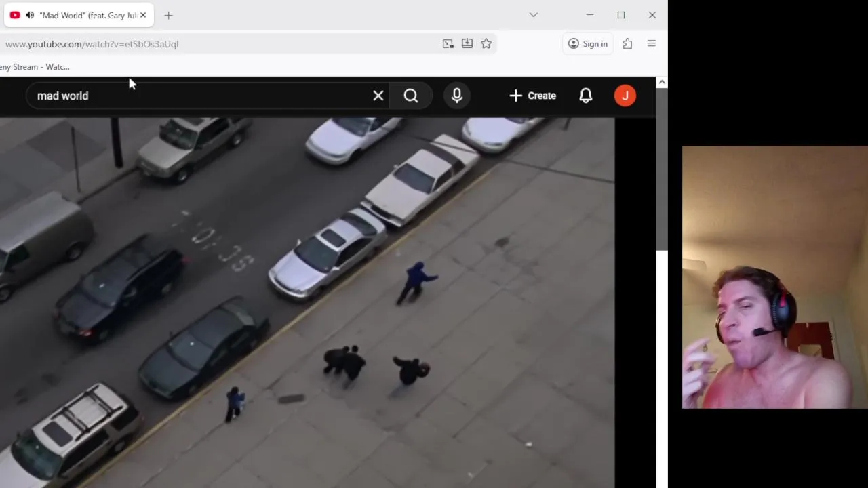Click the browser Sign in button
This screenshot has width=868, height=488.
pyautogui.click(x=588, y=43)
